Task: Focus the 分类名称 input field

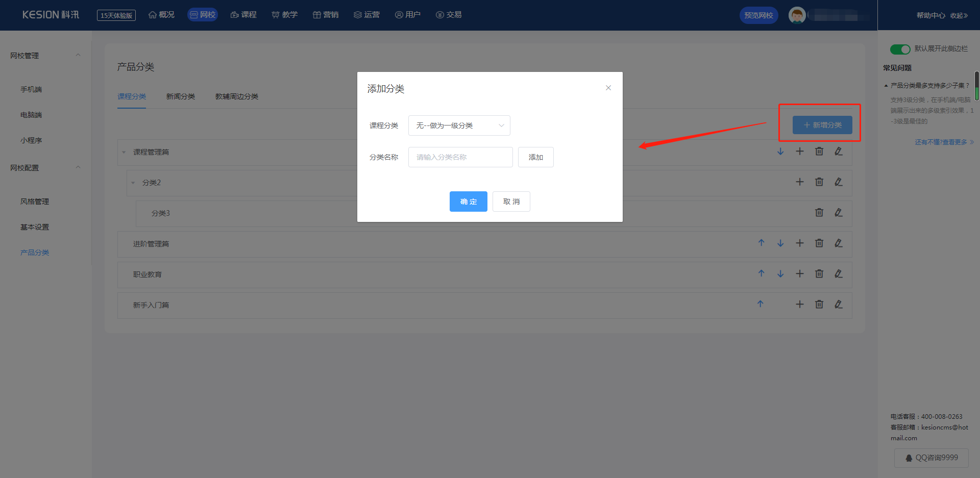Action: 460,157
